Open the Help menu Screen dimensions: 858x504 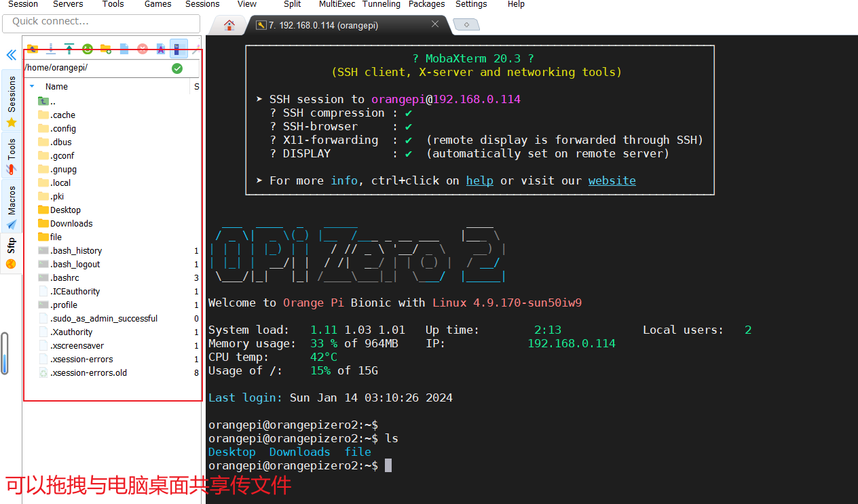click(x=516, y=4)
